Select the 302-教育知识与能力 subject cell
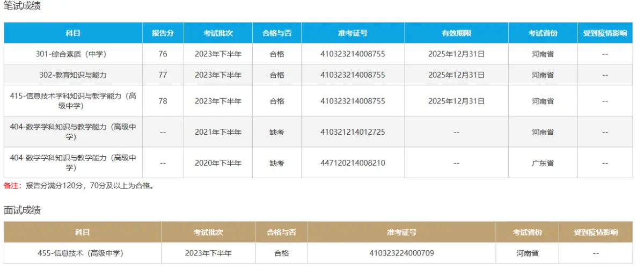Screen dimensions: 644x271 click(x=73, y=75)
